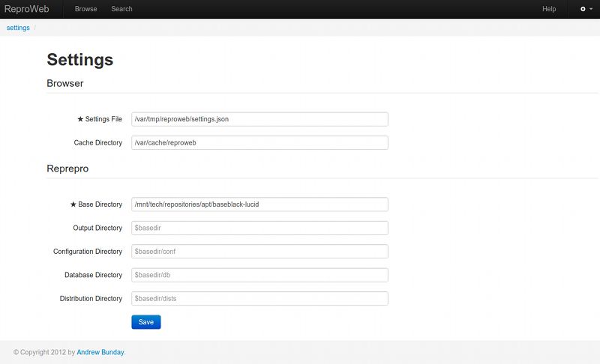This screenshot has width=600, height=364.
Task: Open the Help menu item
Action: (x=549, y=9)
